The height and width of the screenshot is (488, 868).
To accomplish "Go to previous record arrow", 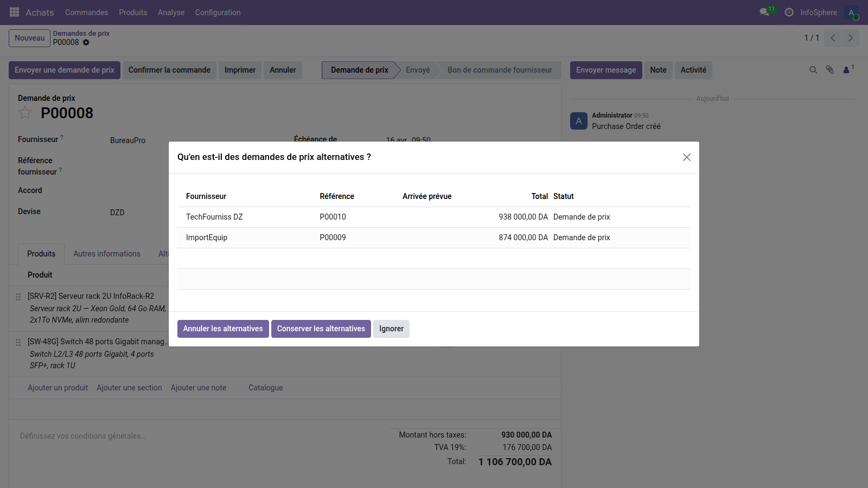I will click(x=833, y=38).
